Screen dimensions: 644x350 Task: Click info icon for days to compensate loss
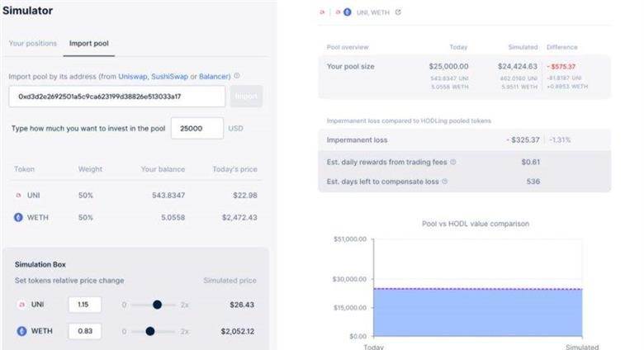(x=444, y=181)
